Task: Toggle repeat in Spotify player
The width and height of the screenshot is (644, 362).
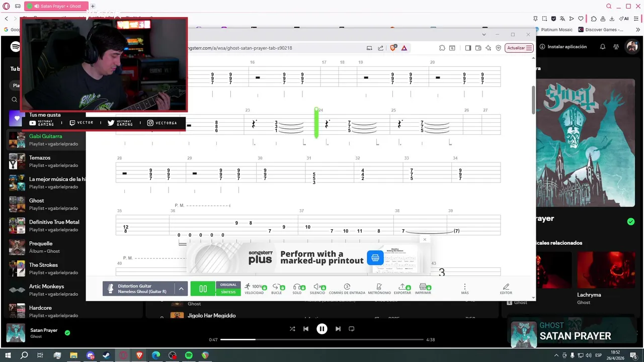Action: 352,329
